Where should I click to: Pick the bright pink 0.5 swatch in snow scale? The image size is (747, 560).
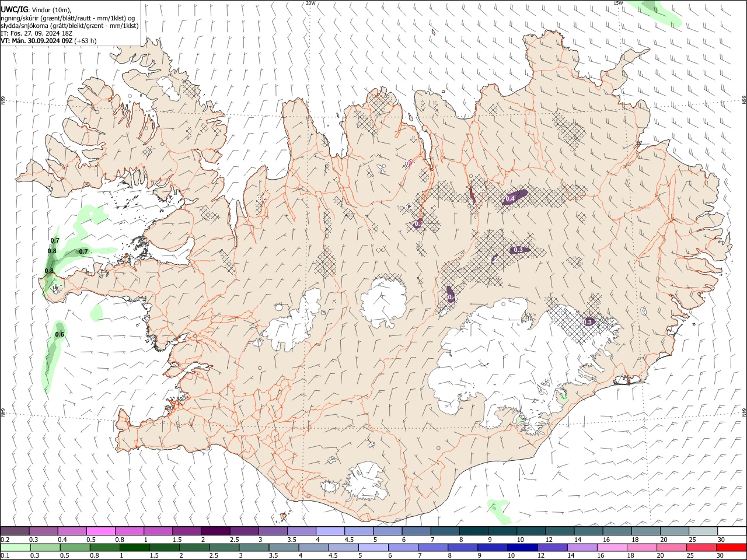[x=100, y=531]
